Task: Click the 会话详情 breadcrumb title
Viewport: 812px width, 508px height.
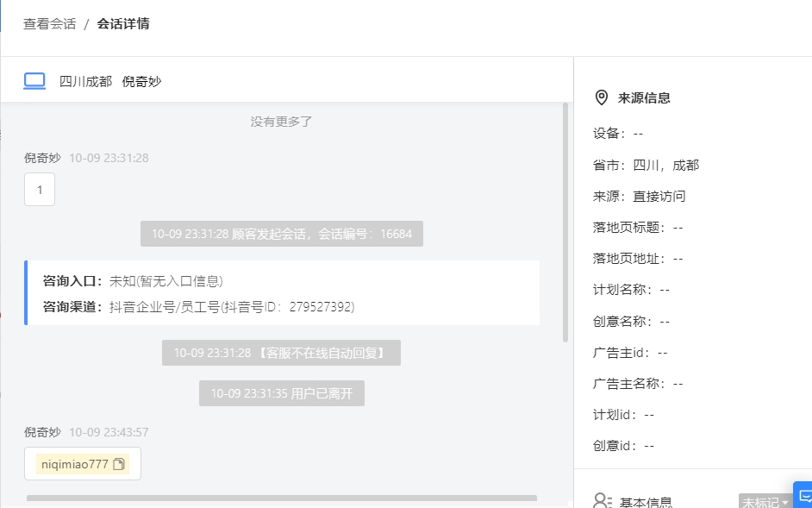Action: coord(123,24)
